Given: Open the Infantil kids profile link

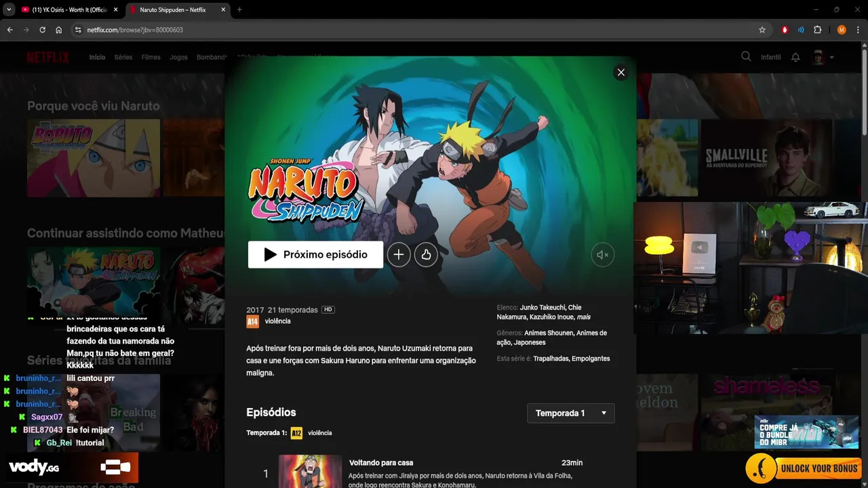Looking at the screenshot, I should point(771,58).
